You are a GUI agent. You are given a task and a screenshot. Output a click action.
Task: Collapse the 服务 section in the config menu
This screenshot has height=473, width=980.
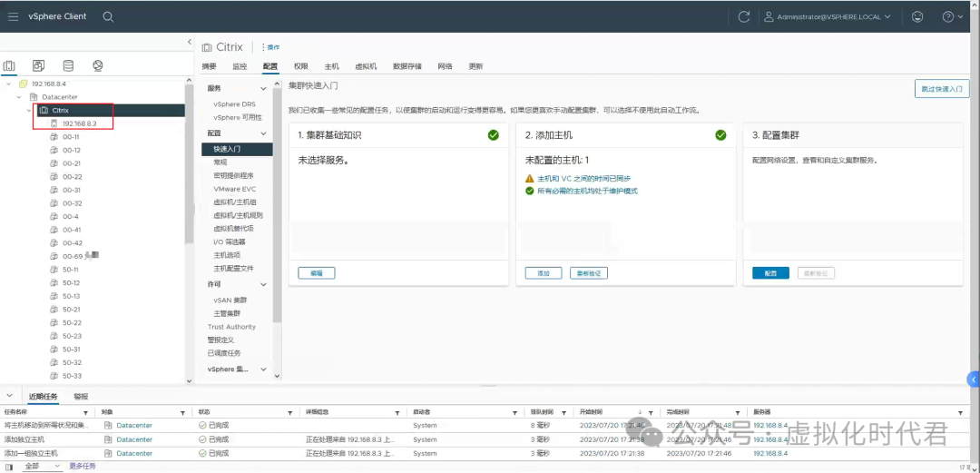pos(264,88)
